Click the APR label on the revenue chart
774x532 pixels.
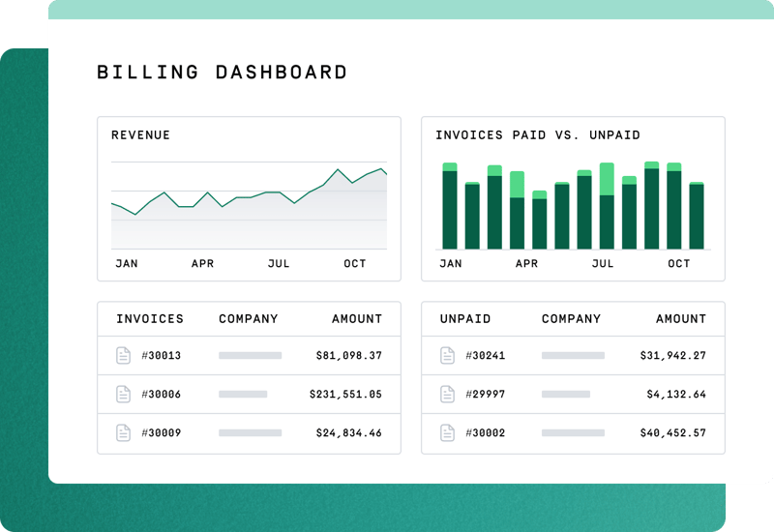point(202,263)
